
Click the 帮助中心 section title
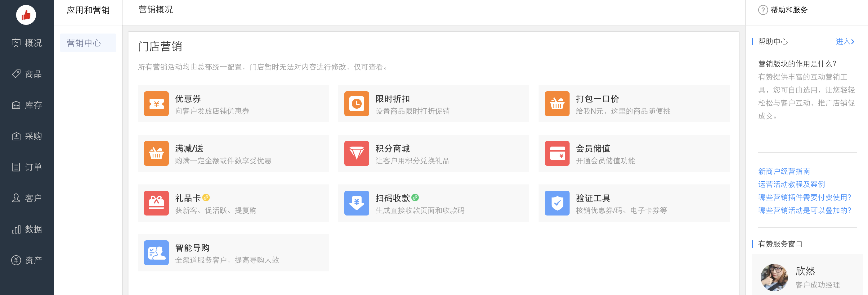click(773, 42)
